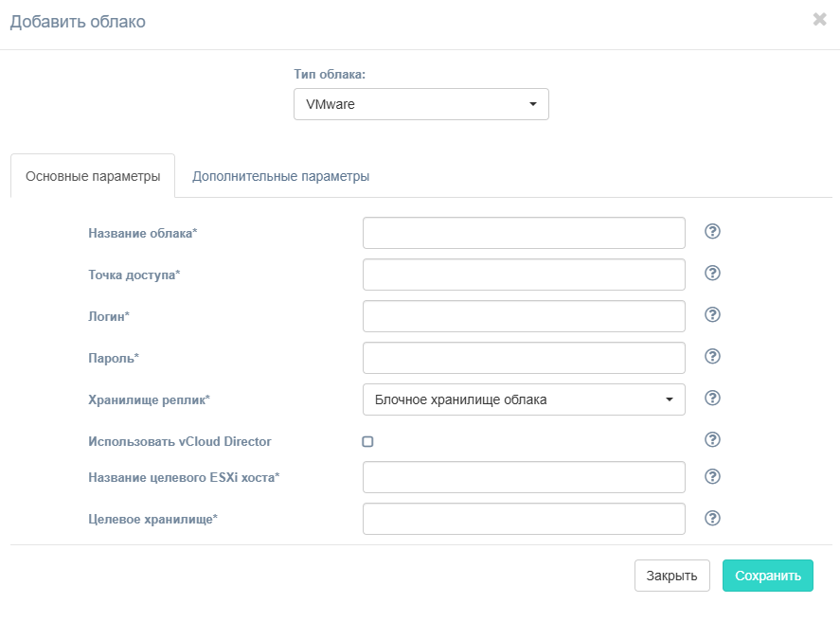Viewport: 840px width, 621px height.
Task: Focus the Название целевого ESXi хоста input
Action: tap(524, 477)
